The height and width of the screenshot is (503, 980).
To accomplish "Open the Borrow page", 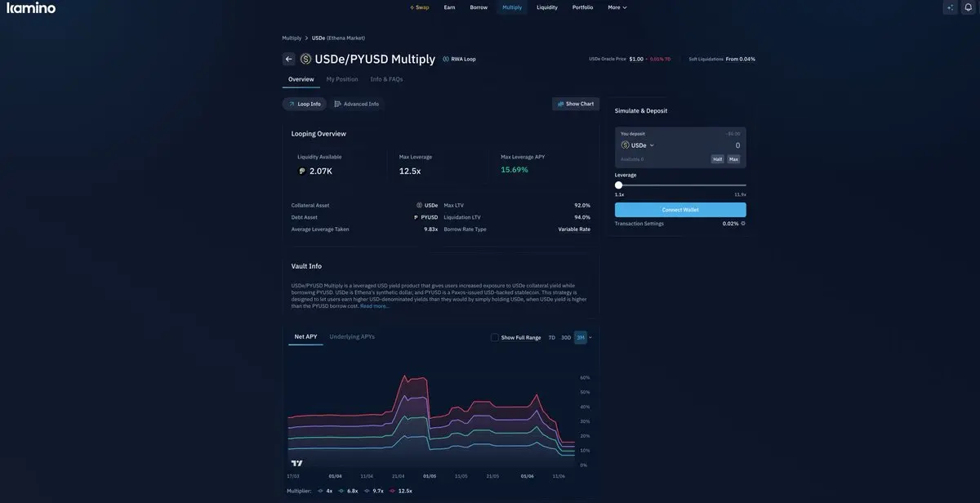I will coord(479,7).
